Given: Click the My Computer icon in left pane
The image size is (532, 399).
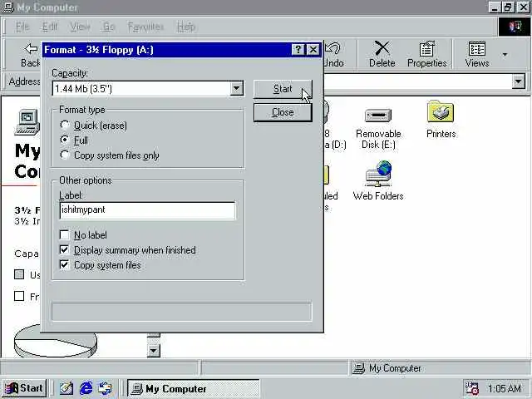Looking at the screenshot, I should tap(27, 122).
